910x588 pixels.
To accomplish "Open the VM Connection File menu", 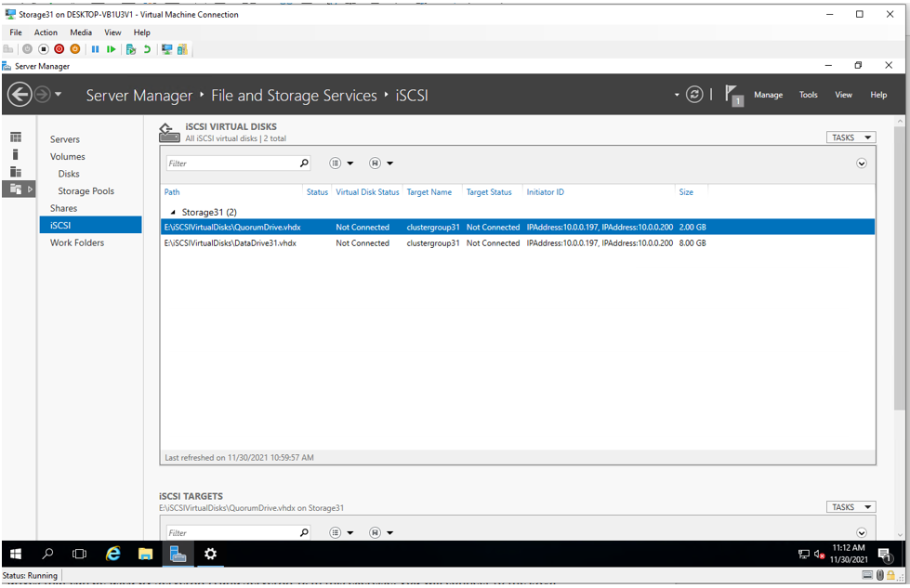I will coord(16,33).
